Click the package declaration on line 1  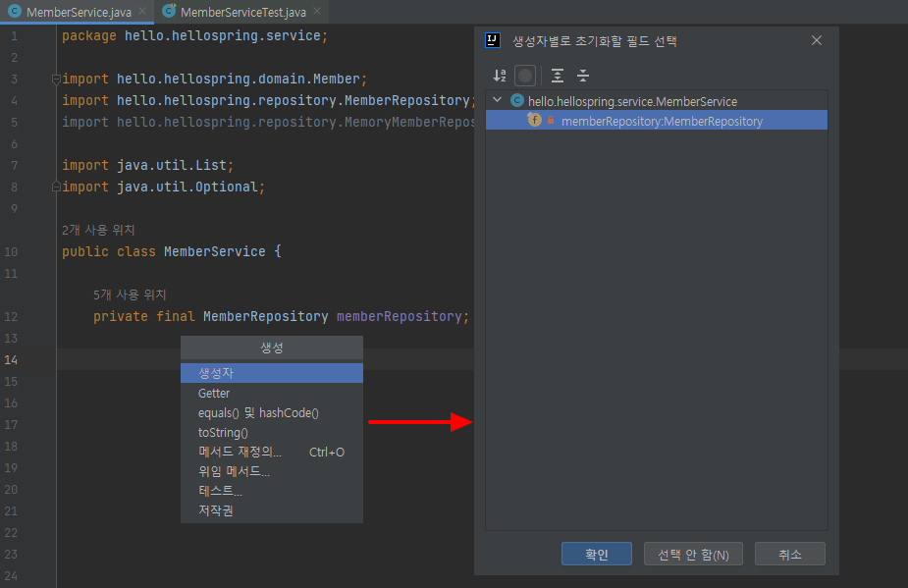194,36
